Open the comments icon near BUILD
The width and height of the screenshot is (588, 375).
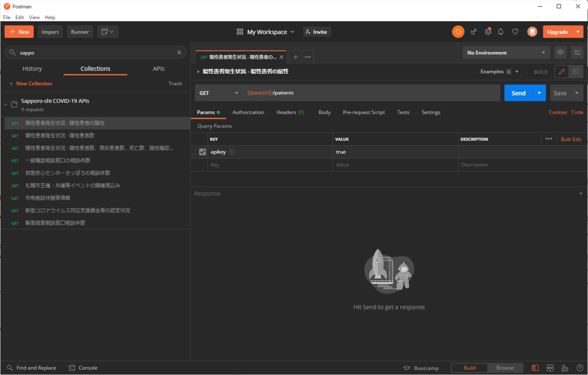point(575,72)
